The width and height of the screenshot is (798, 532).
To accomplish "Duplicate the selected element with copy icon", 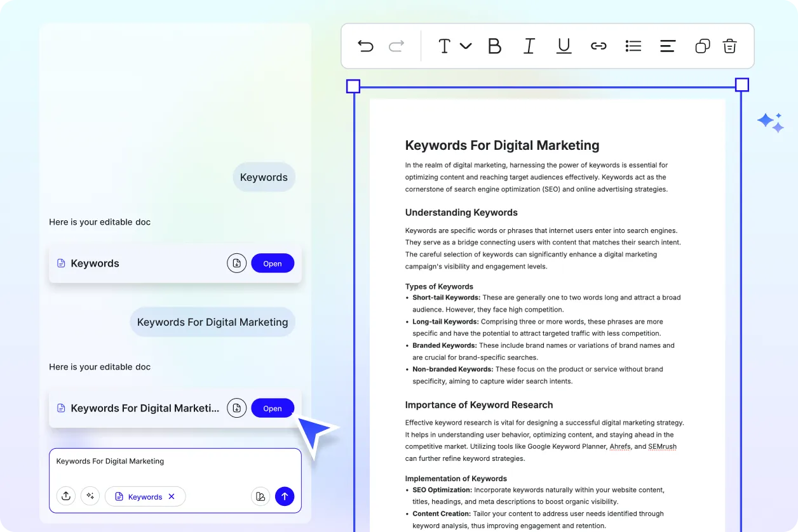I will 702,46.
